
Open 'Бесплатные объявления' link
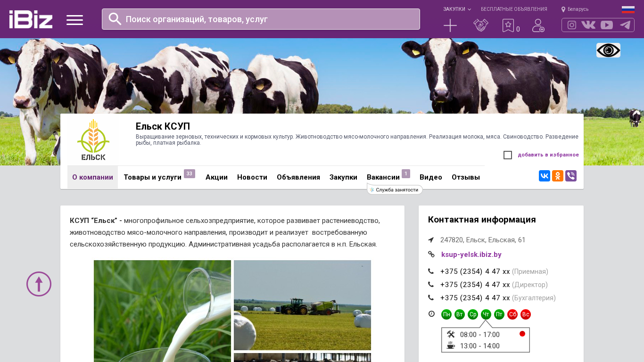tap(514, 9)
